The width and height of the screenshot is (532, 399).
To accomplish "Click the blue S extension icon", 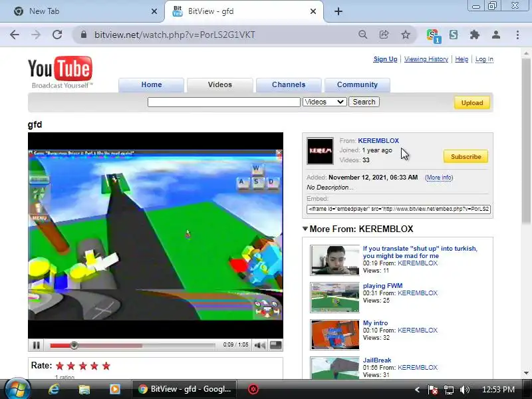I will click(454, 35).
